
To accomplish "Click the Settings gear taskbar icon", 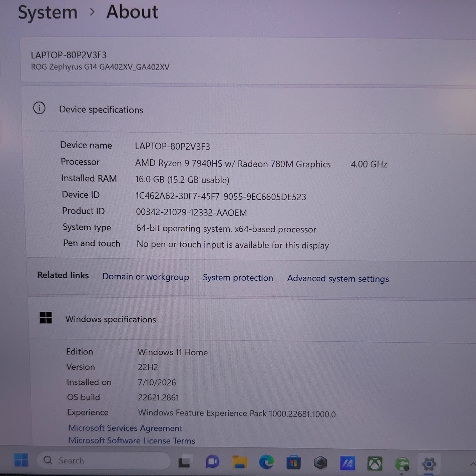I will [x=429, y=465].
